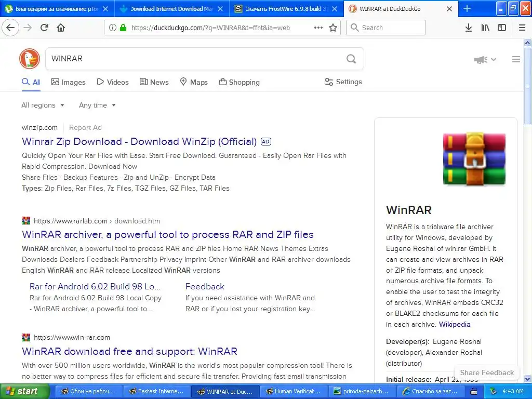Open the Windows start button
The width and height of the screenshot is (532, 399).
pos(24,391)
